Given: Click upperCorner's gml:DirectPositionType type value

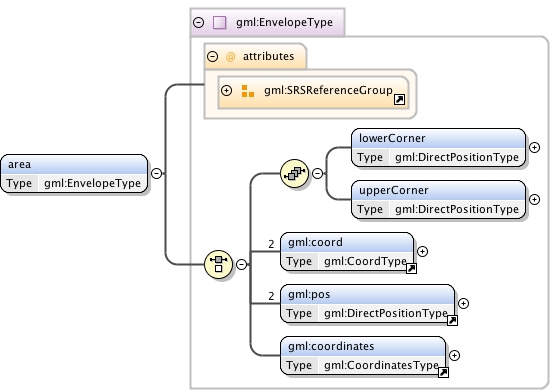Looking at the screenshot, I should 457,209.
